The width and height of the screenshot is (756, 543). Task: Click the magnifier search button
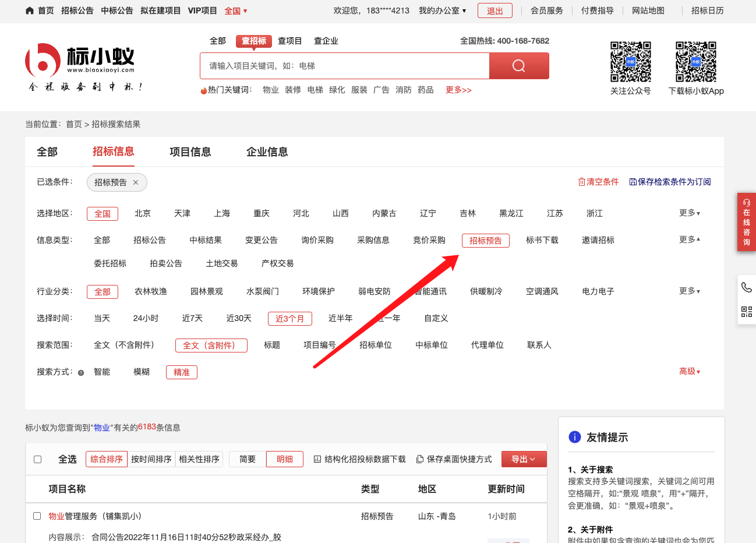[518, 66]
